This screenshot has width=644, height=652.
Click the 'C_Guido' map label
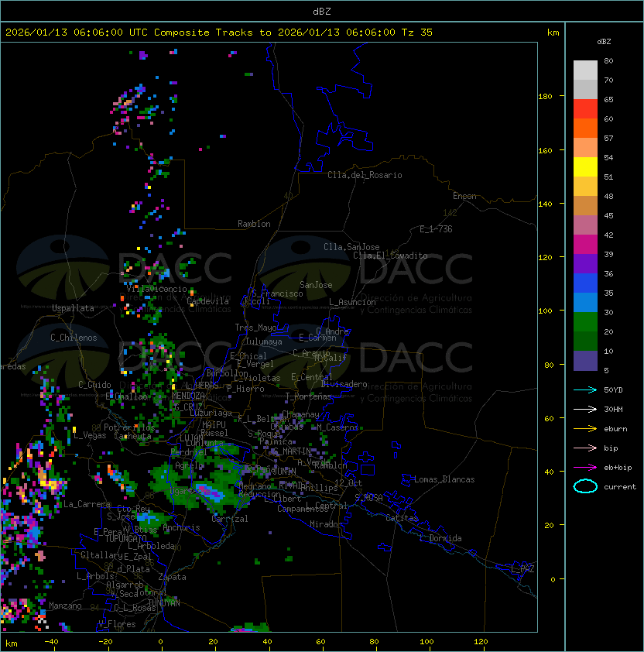click(94, 385)
